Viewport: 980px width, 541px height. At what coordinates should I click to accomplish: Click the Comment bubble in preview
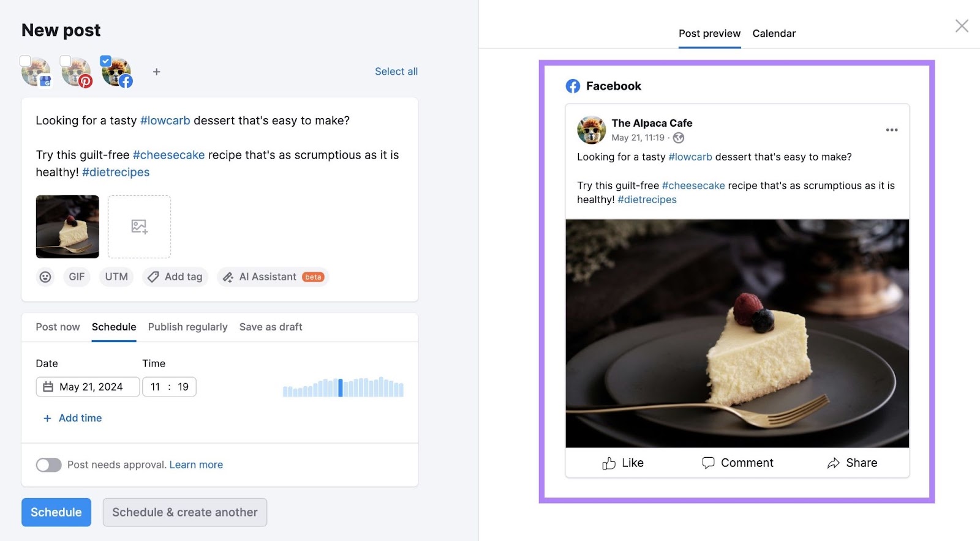[x=708, y=463]
